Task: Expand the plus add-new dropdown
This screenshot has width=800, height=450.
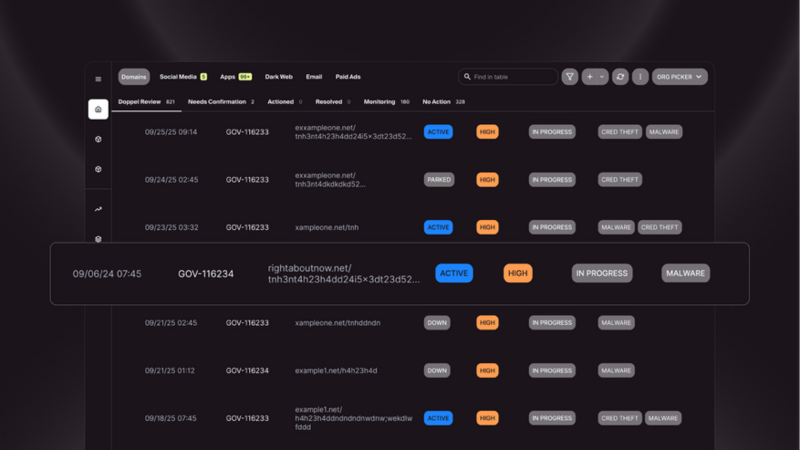Action: (x=595, y=77)
